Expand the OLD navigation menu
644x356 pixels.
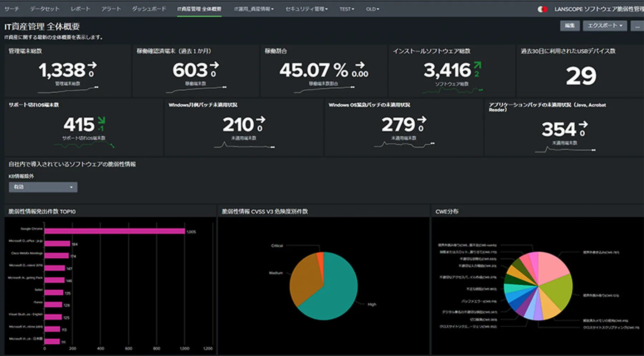pyautogui.click(x=372, y=9)
